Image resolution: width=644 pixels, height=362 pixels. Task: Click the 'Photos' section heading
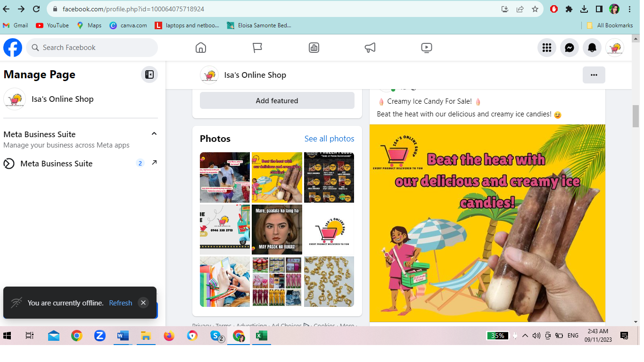tap(215, 139)
